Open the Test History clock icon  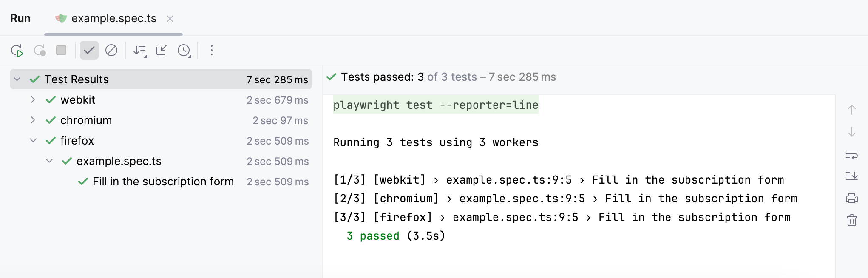click(x=184, y=51)
